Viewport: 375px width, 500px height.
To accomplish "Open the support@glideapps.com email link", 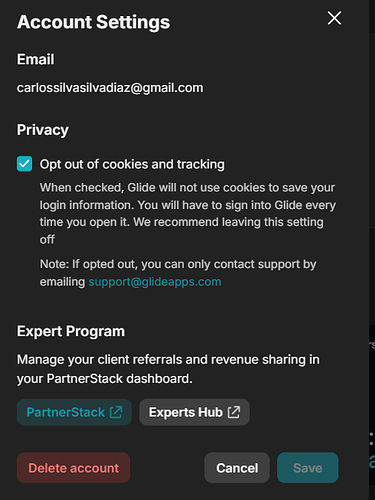I will tap(155, 282).
